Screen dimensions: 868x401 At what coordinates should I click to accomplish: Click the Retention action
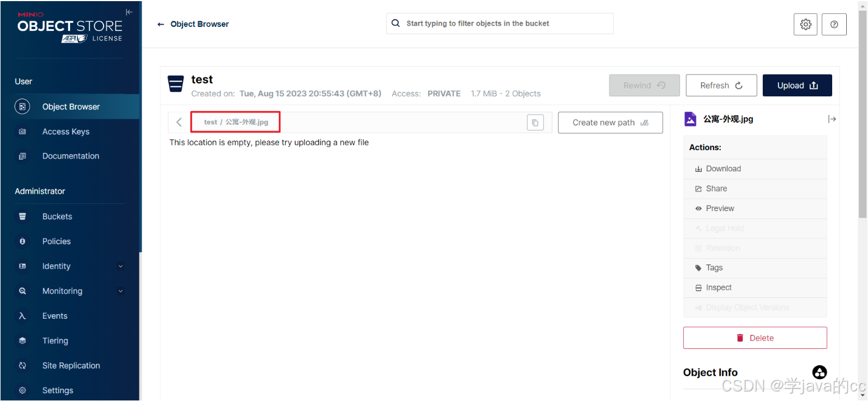tap(755, 248)
